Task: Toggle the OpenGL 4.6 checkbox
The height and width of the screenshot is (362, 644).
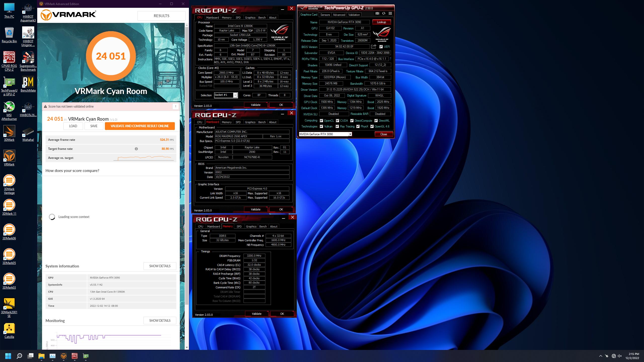Action: point(372,126)
